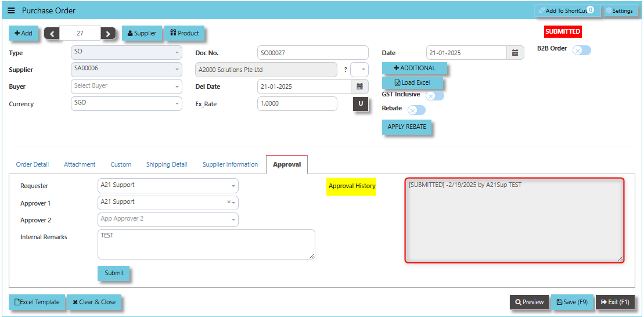
Task: Click the Approval History text area
Action: [515, 220]
